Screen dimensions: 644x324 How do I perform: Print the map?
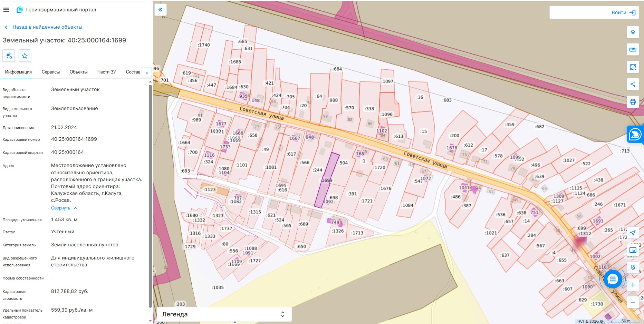click(x=633, y=102)
